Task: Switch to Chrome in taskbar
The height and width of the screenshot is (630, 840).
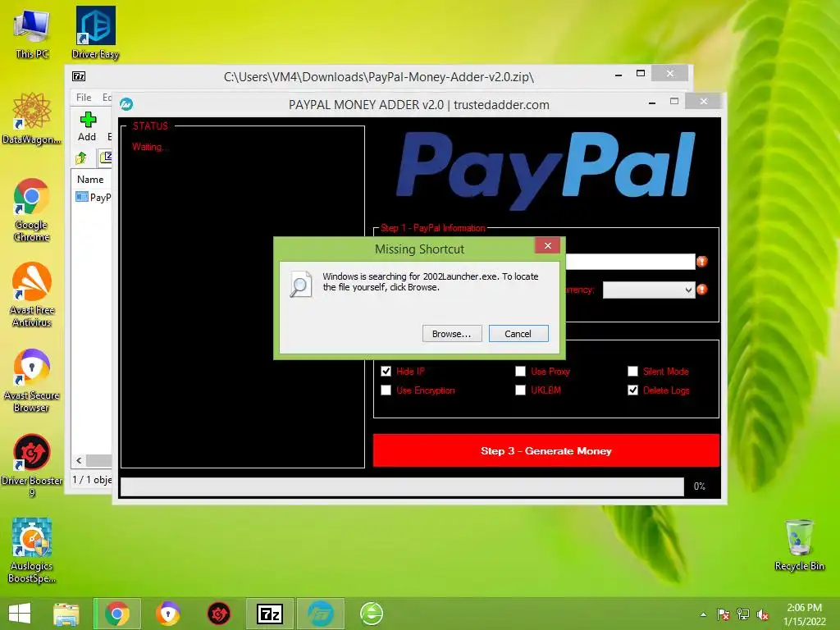Action: click(x=117, y=614)
